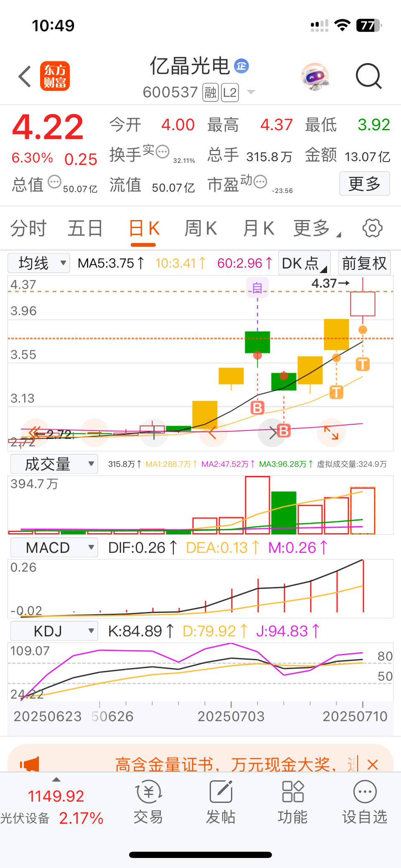
Task: Move chart left with single left arrow
Action: click(213, 433)
